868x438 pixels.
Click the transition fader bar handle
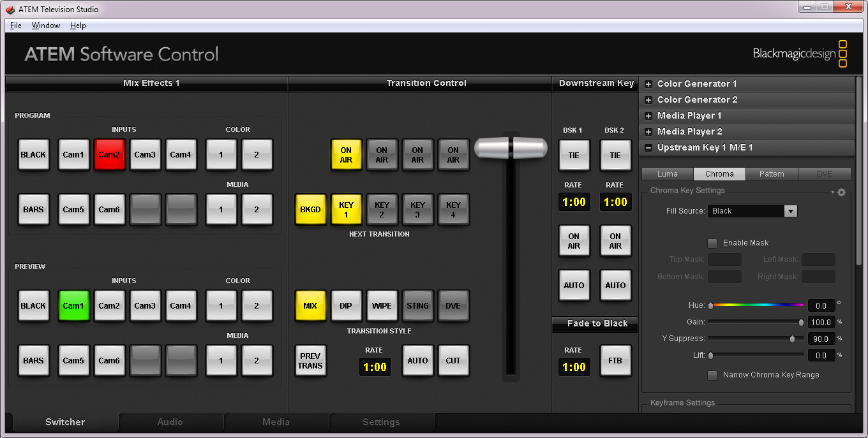pos(511,149)
